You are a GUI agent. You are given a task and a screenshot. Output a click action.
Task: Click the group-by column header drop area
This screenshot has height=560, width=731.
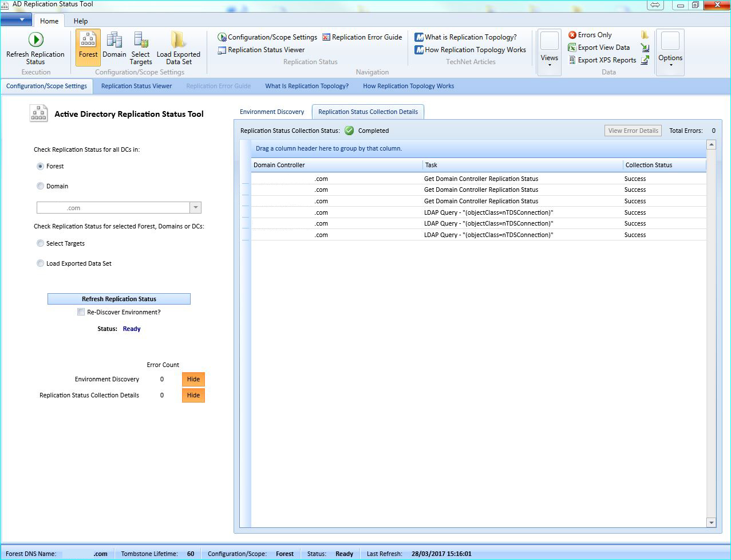(x=478, y=149)
